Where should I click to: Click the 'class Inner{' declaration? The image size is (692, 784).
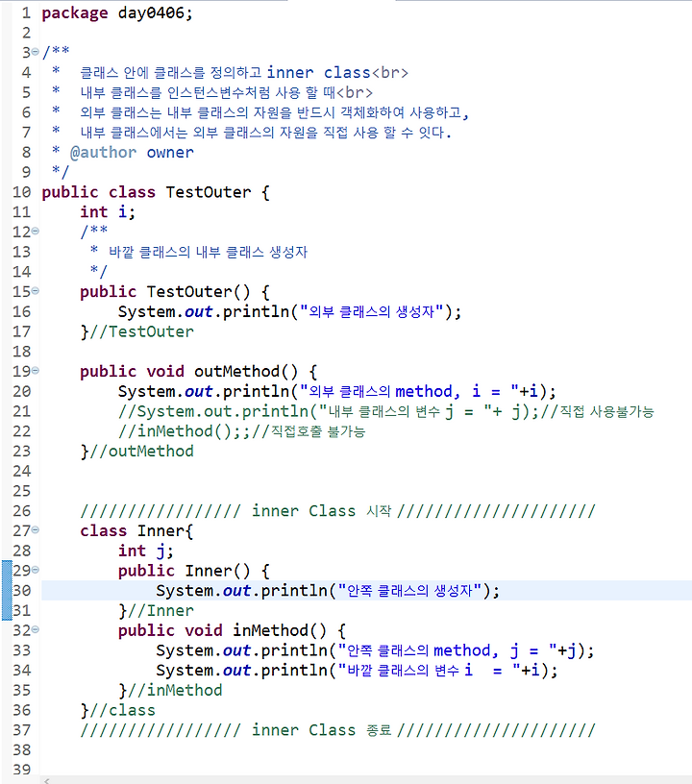click(x=136, y=531)
